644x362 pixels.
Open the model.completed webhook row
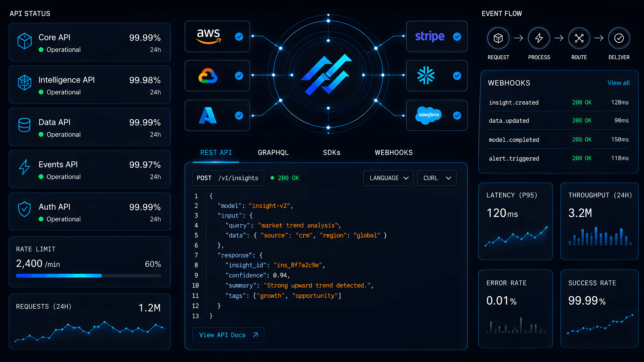click(x=559, y=140)
